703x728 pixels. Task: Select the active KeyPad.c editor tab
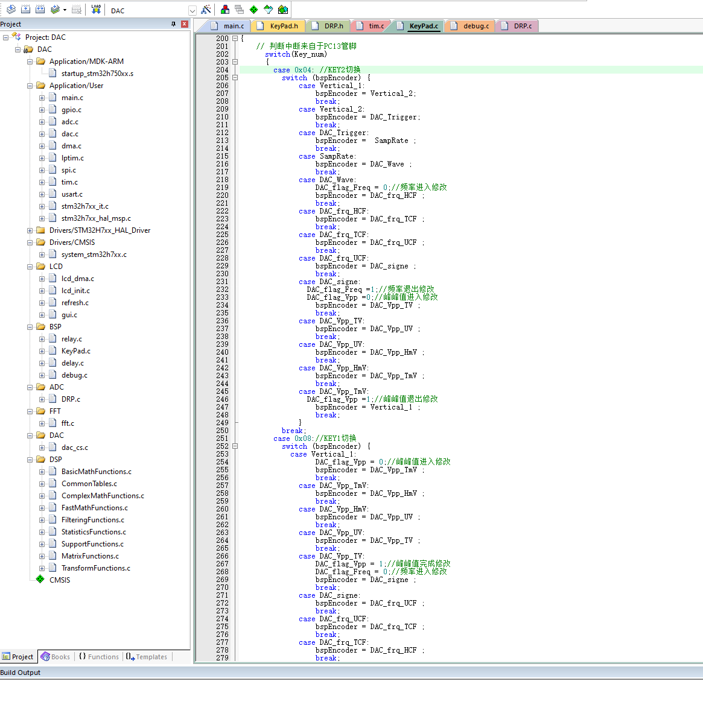[x=418, y=26]
